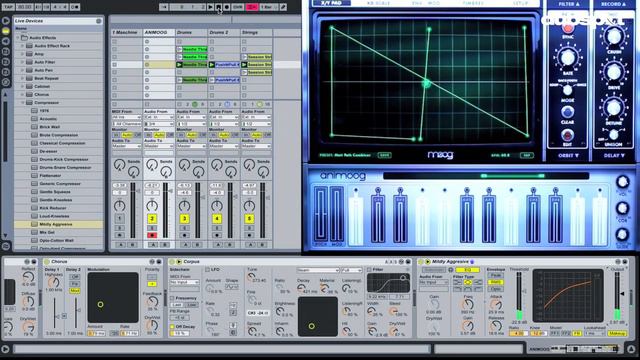This screenshot has height=360, width=640.
Task: Open the DELAY module selector
Action: pyautogui.click(x=614, y=156)
